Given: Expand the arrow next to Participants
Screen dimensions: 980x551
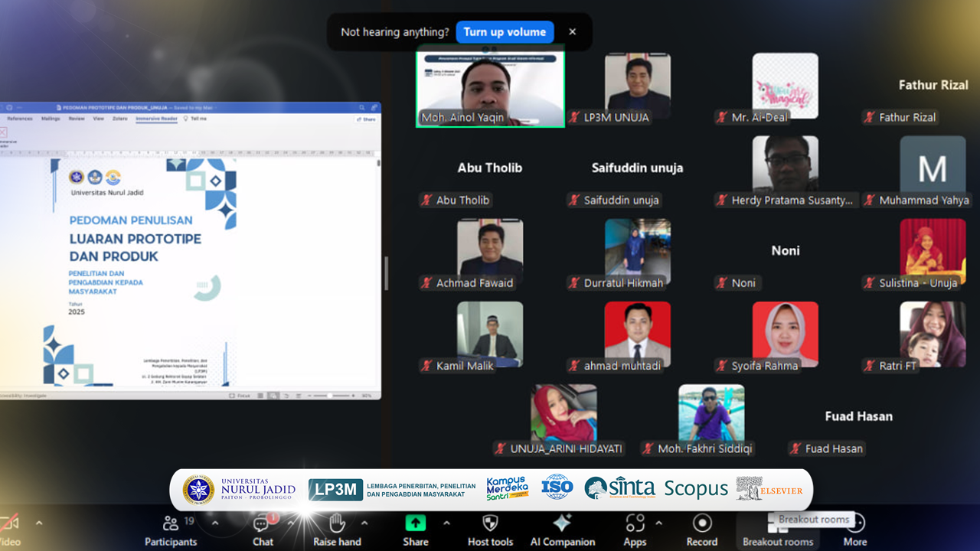Looking at the screenshot, I should (215, 523).
